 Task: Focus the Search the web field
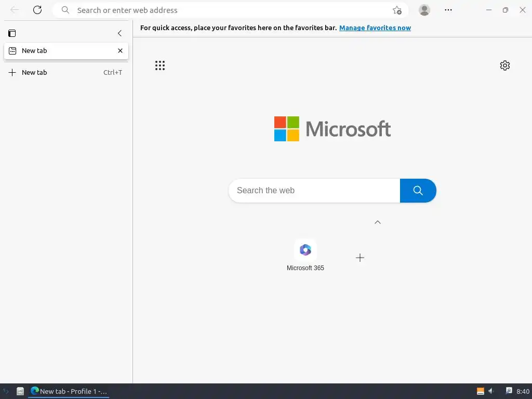314,190
